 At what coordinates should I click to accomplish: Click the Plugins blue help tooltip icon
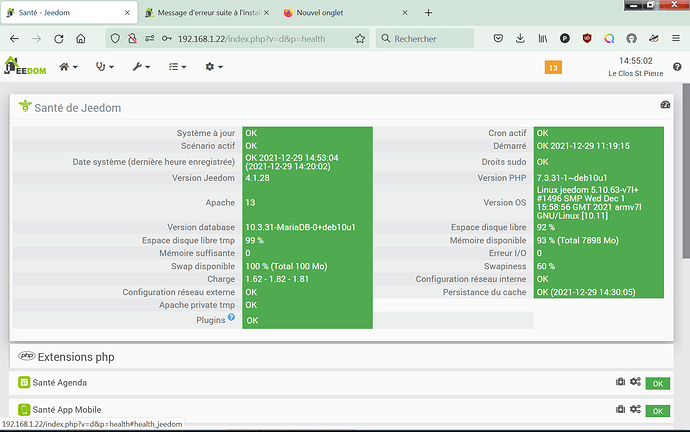[x=231, y=317]
